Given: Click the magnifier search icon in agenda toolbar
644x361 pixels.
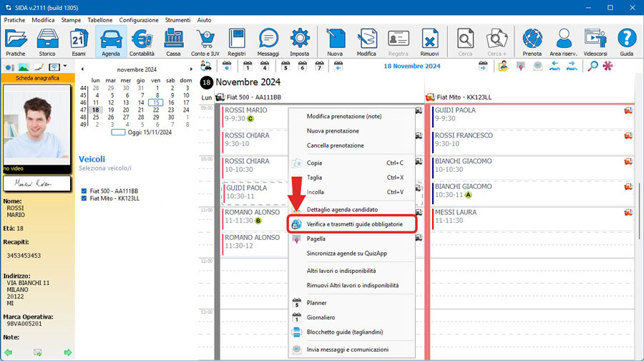Looking at the screenshot, I should click(x=592, y=66).
